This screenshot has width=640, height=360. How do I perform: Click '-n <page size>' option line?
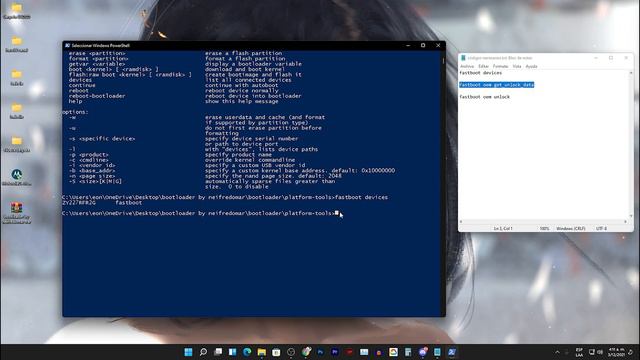click(x=92, y=176)
